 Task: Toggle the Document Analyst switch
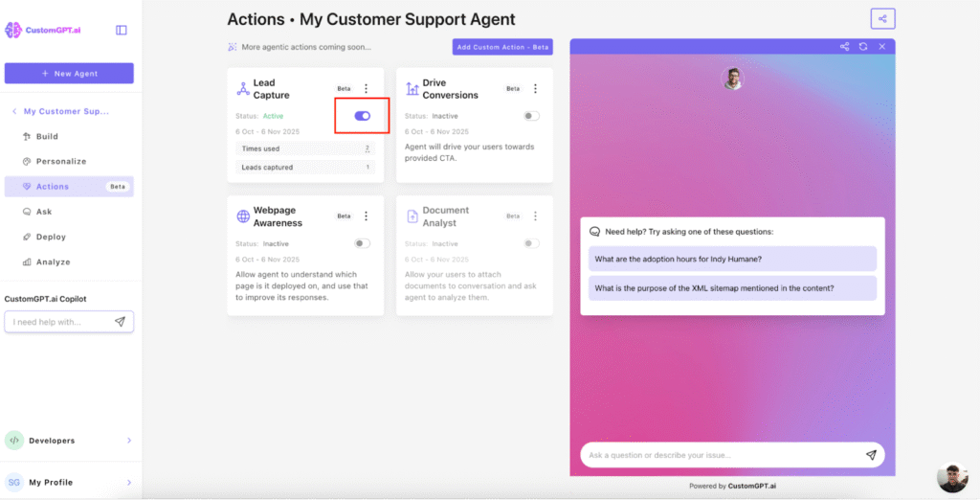(x=531, y=243)
